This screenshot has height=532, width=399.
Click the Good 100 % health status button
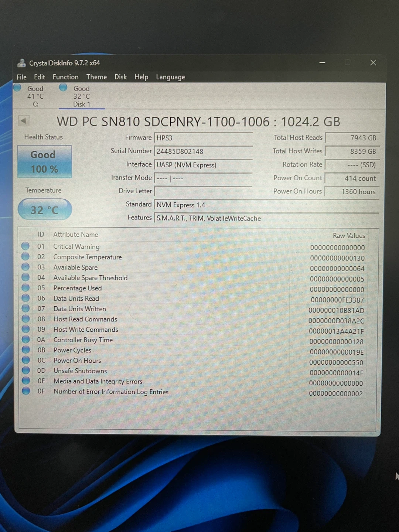[44, 161]
